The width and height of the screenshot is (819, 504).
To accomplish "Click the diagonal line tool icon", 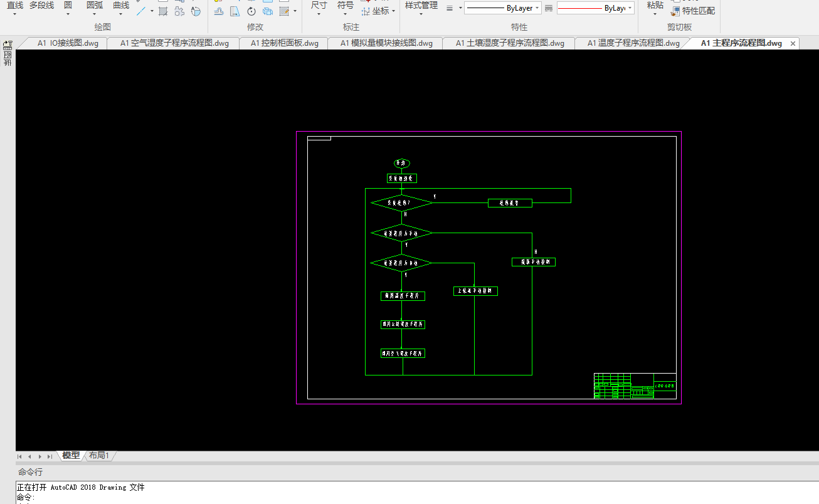I will pos(142,11).
